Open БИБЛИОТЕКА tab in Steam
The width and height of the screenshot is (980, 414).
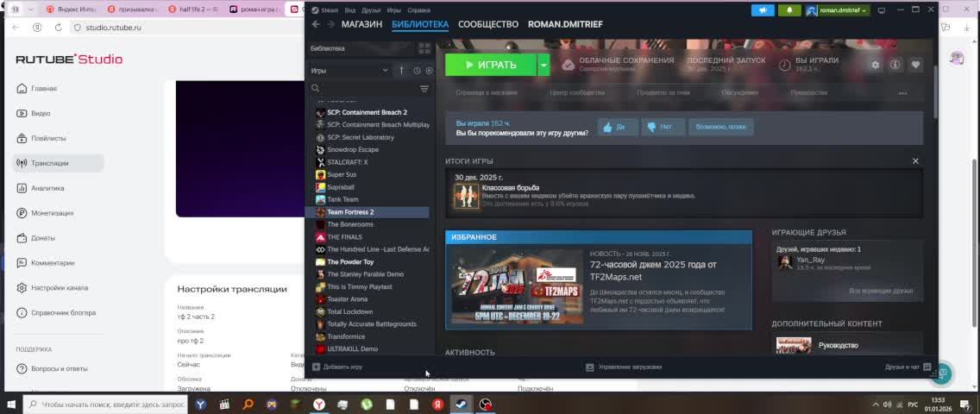pyautogui.click(x=420, y=24)
